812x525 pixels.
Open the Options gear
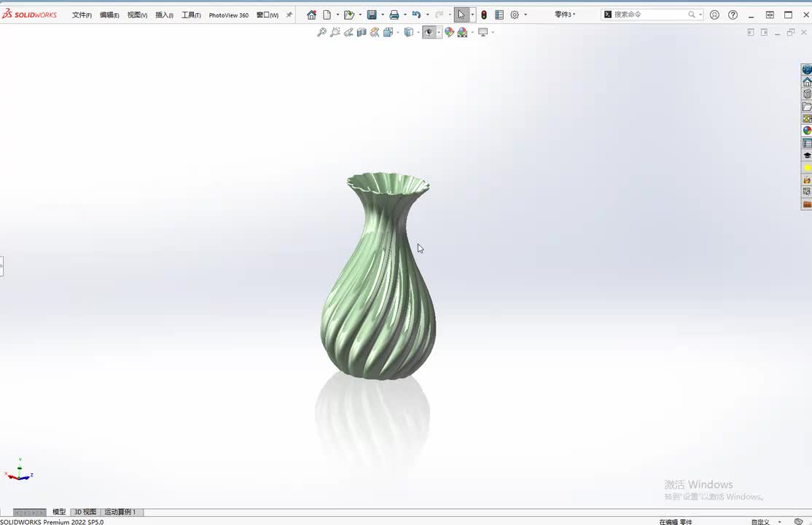(515, 15)
